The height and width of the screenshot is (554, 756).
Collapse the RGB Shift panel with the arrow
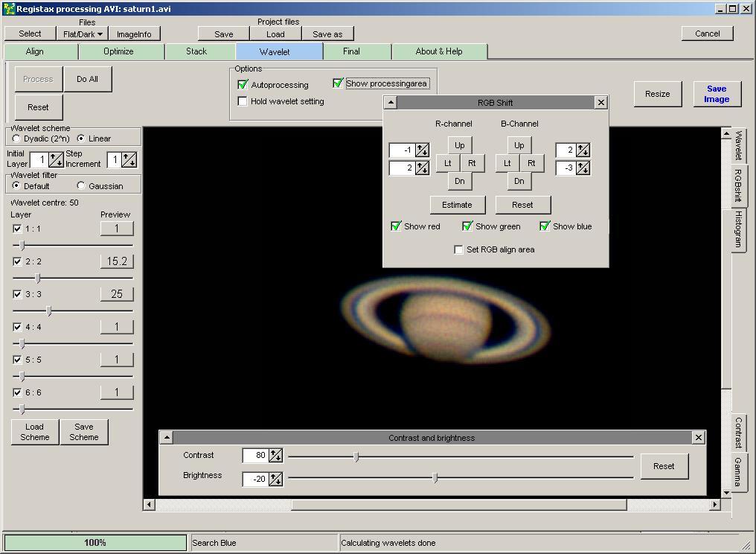(391, 103)
